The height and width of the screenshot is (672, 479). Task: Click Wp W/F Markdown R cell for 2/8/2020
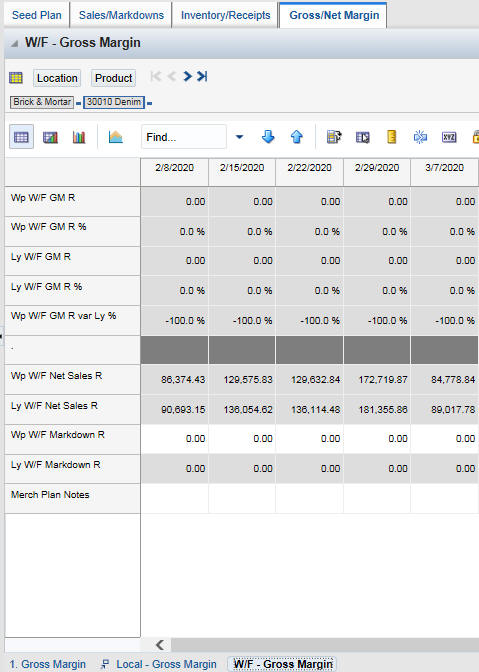(174, 439)
